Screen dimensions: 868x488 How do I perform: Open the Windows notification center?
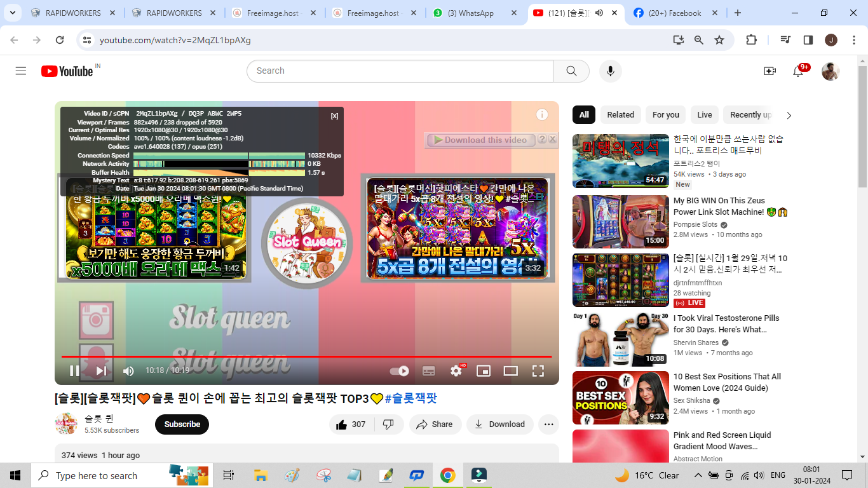click(x=846, y=475)
